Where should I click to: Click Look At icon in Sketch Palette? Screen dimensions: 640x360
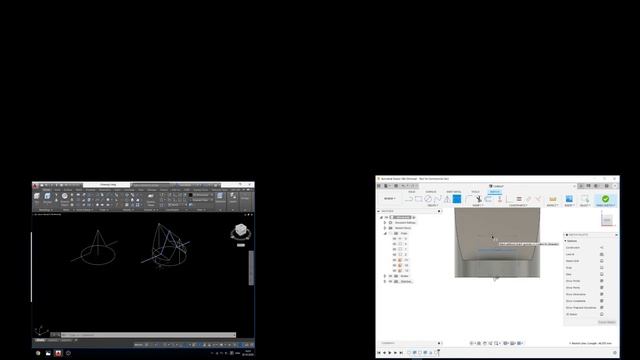(x=602, y=254)
